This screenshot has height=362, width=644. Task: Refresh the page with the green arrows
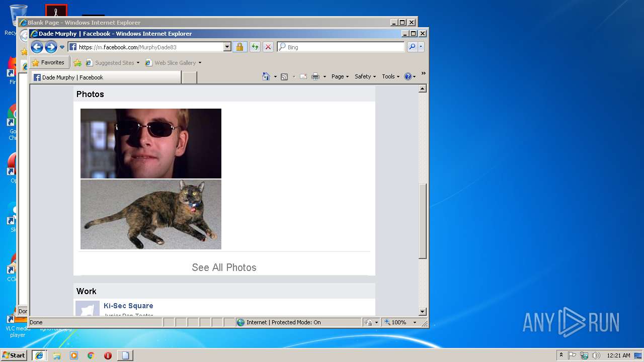click(255, 47)
